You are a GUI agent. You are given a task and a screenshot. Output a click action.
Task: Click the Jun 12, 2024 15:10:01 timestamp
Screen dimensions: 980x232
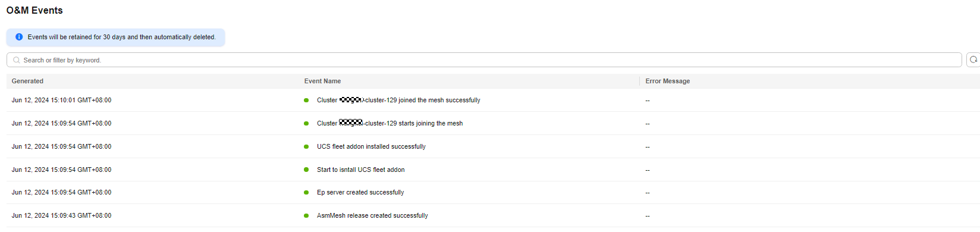click(61, 100)
